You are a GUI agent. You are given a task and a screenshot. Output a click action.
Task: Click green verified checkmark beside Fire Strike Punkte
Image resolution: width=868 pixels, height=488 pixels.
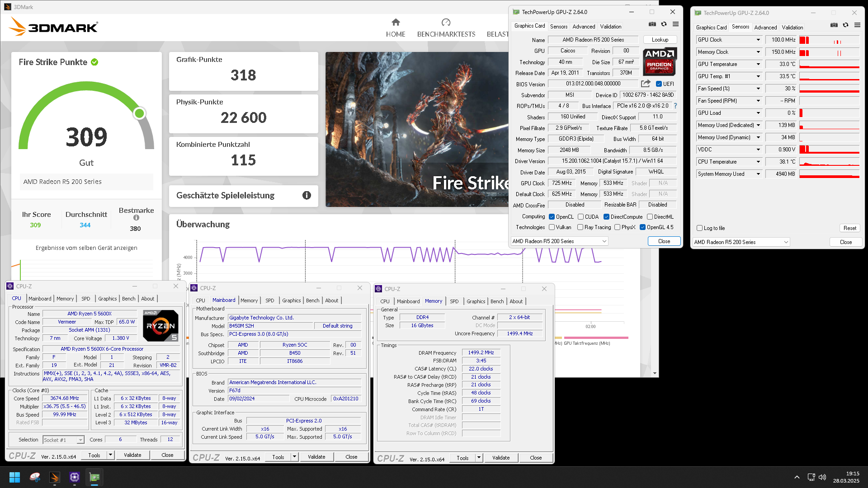pyautogui.click(x=94, y=62)
